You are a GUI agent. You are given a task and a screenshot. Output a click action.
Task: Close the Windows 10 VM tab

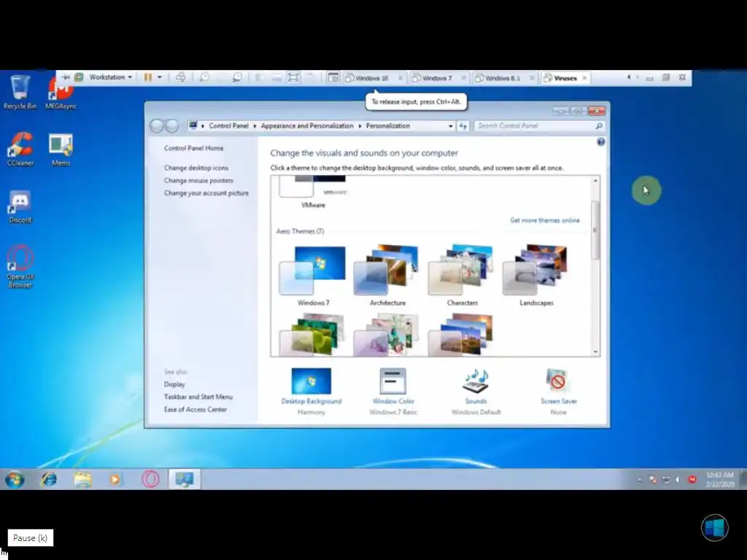click(400, 78)
